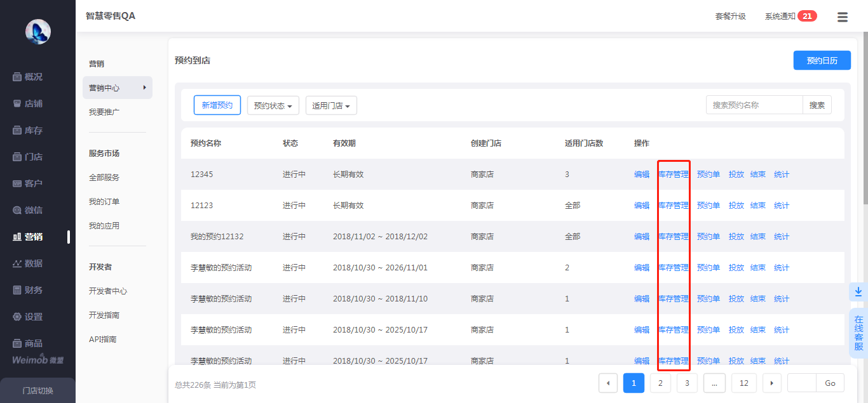Go to page 2

(660, 383)
